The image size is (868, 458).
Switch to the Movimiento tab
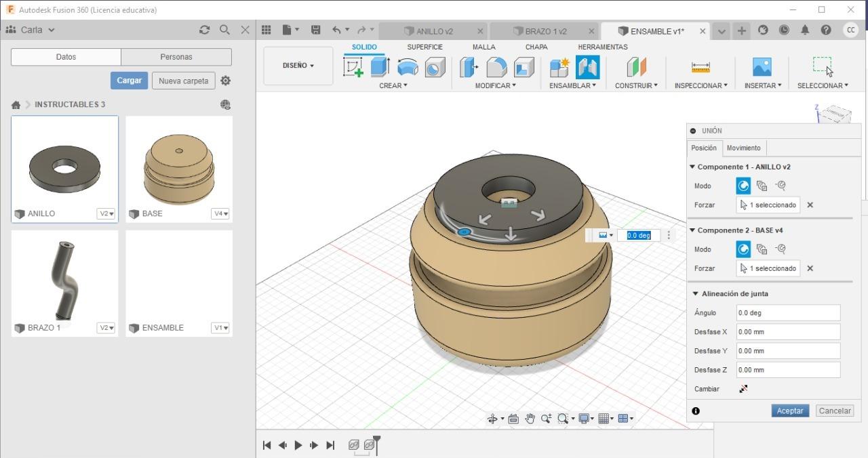tap(743, 148)
